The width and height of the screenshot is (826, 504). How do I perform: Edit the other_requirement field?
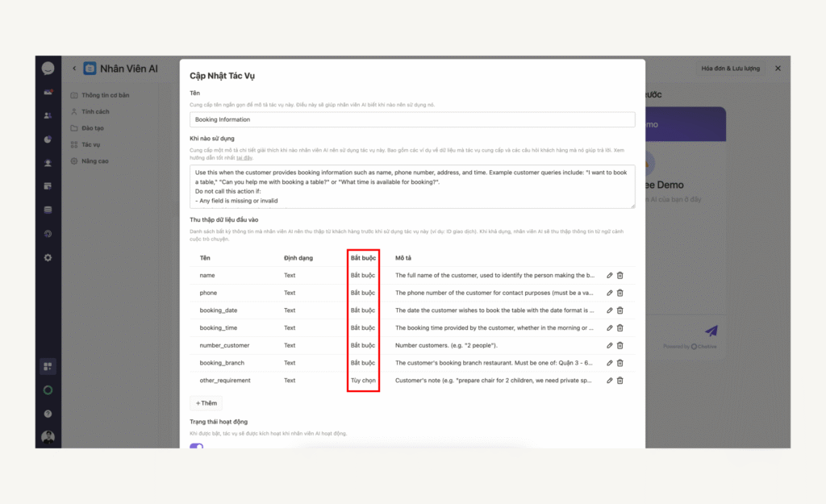click(610, 381)
